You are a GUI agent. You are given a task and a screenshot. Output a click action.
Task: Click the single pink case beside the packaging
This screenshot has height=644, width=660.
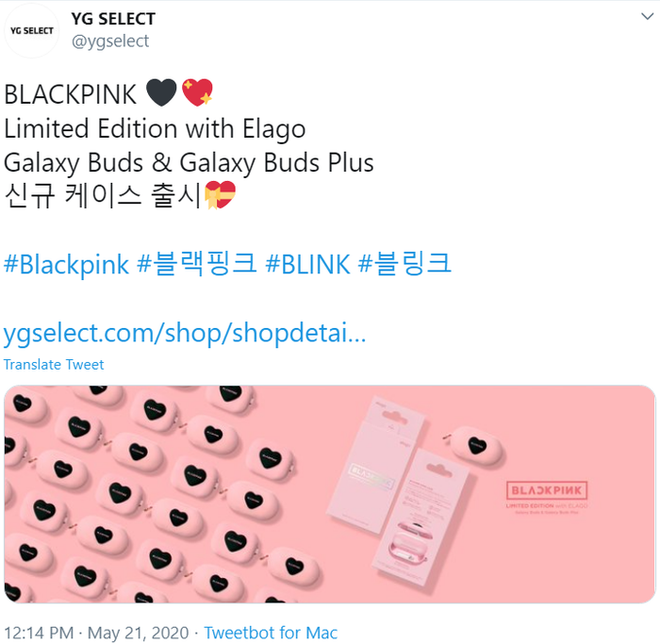476,446
